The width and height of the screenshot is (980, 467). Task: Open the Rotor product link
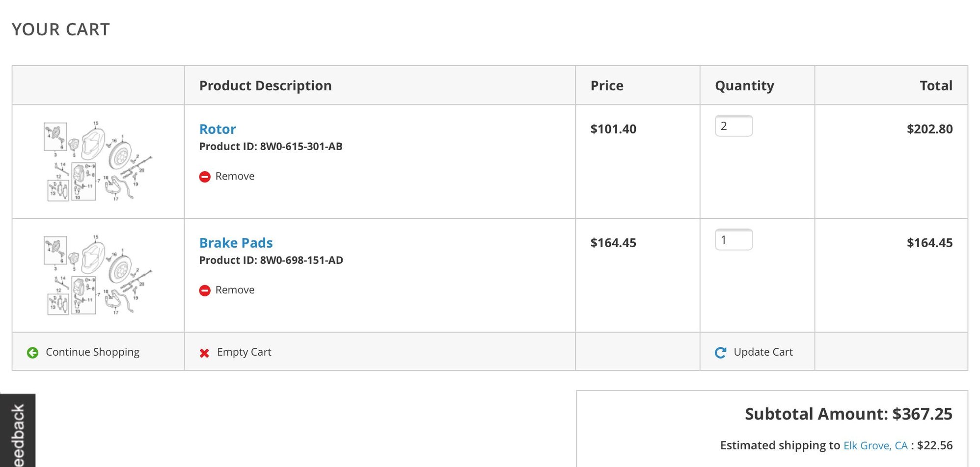coord(218,129)
